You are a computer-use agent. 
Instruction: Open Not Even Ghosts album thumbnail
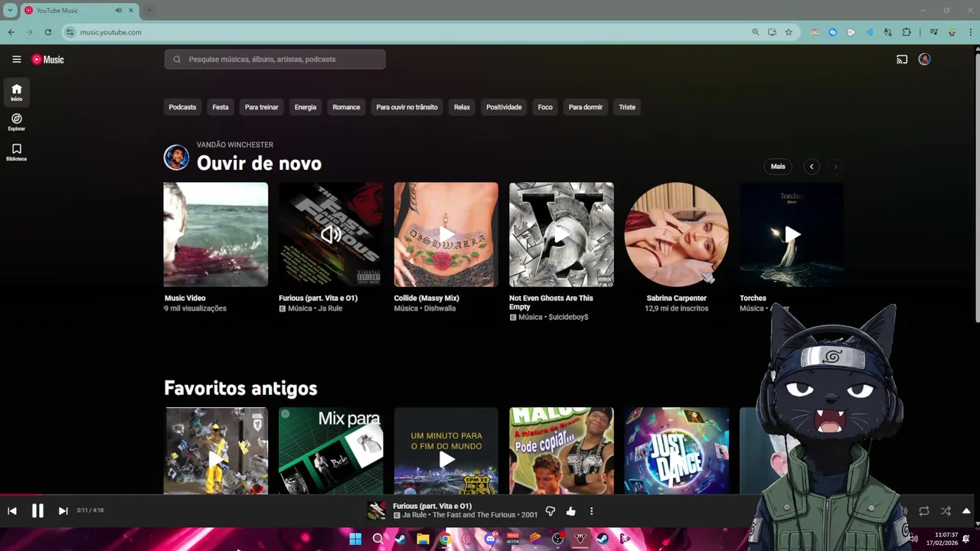pyautogui.click(x=561, y=234)
